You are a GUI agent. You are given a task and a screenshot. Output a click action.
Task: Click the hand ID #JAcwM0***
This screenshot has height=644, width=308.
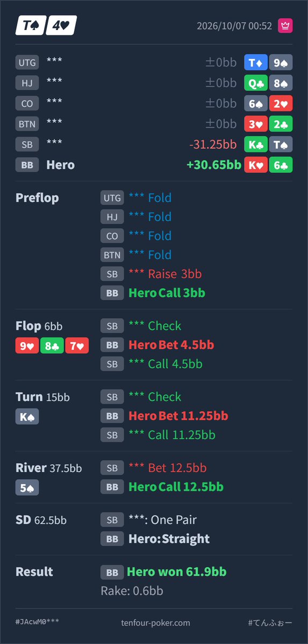point(38,622)
